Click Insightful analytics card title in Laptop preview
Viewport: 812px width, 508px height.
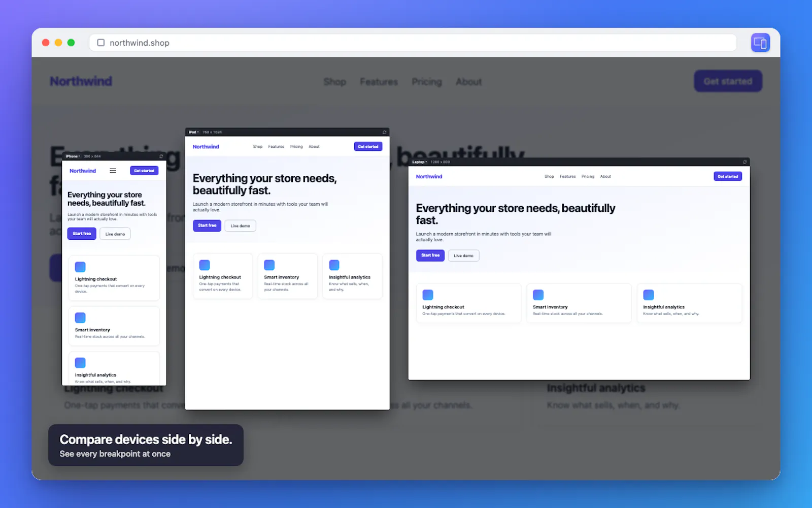pyautogui.click(x=664, y=307)
